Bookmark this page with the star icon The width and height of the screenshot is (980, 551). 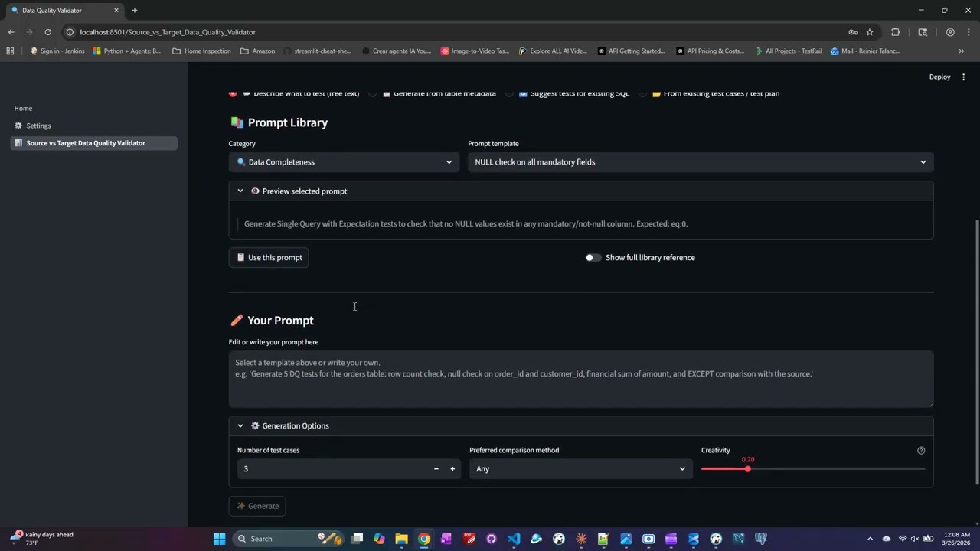tap(870, 32)
